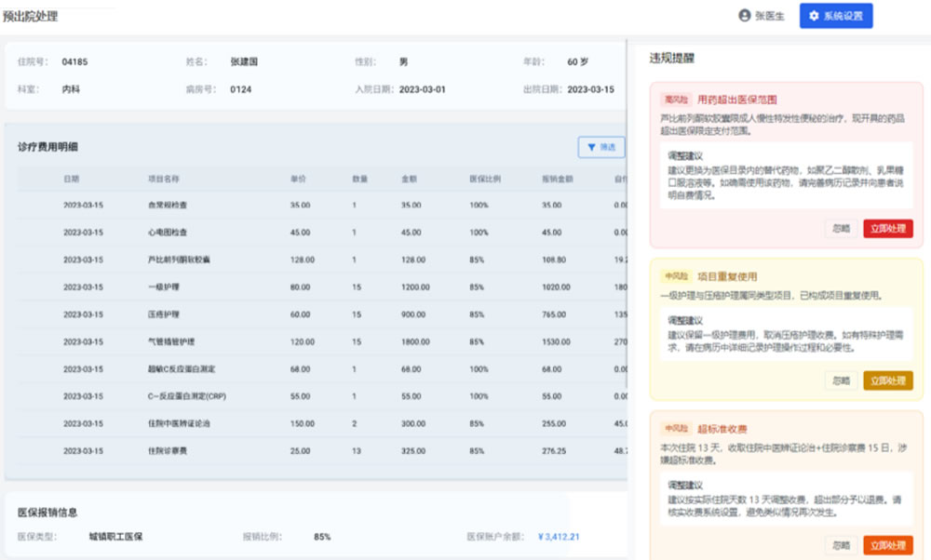Click 忽略 on the 用药超出医保范围 alert
This screenshot has height=560, width=931.
pos(842,229)
